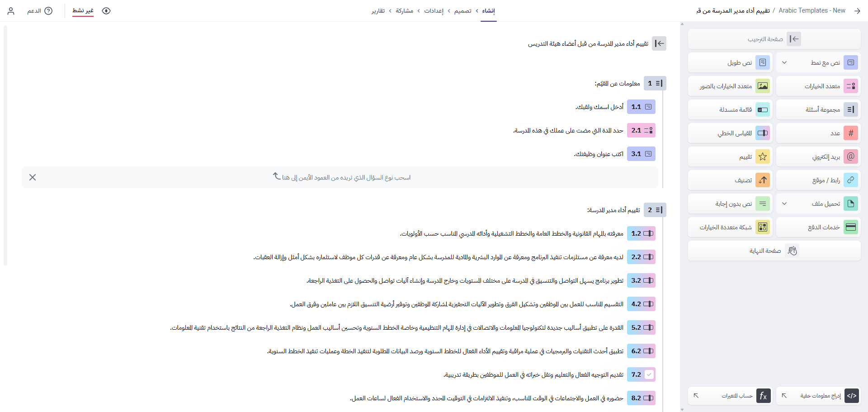This screenshot has width=868, height=412.
Task: Switch to the مشاركة tab
Action: click(405, 11)
